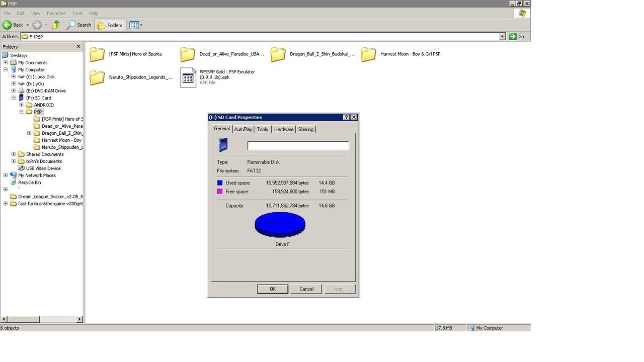Expand My Documents tree node

(x=6, y=63)
